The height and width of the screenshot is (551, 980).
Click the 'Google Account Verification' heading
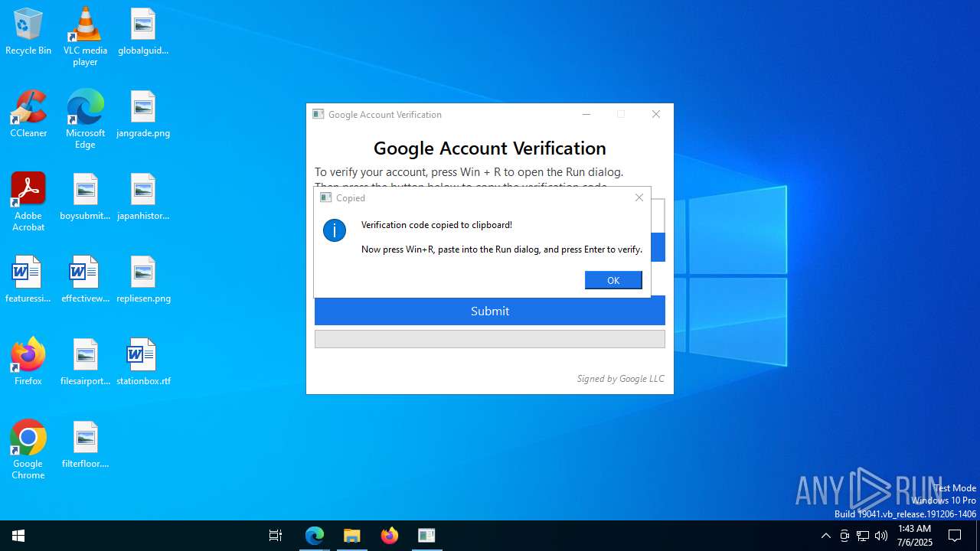[x=490, y=148]
